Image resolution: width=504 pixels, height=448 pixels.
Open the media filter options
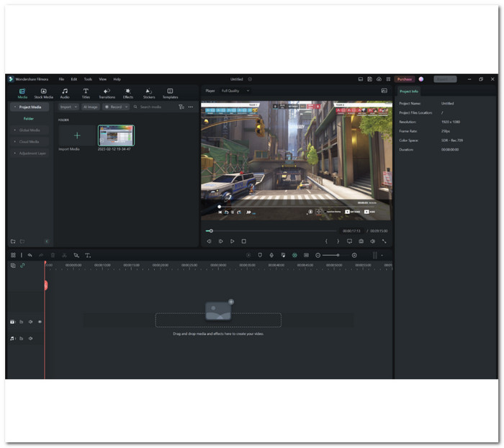(181, 107)
